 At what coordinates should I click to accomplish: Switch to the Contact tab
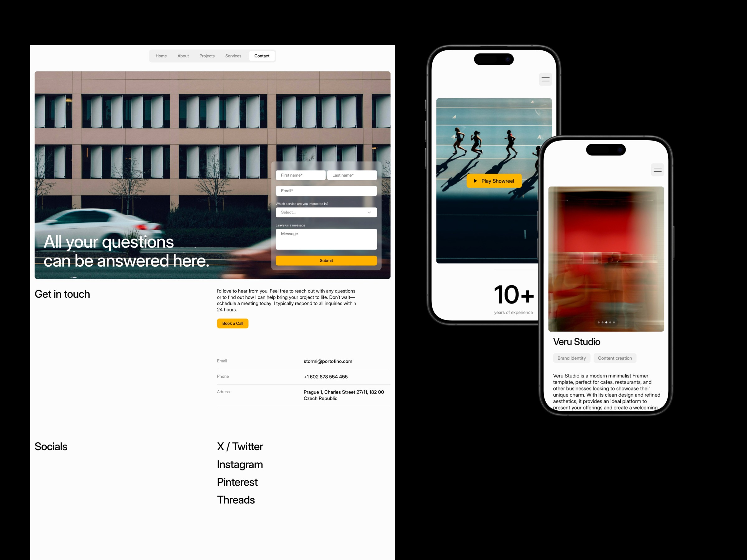click(261, 56)
